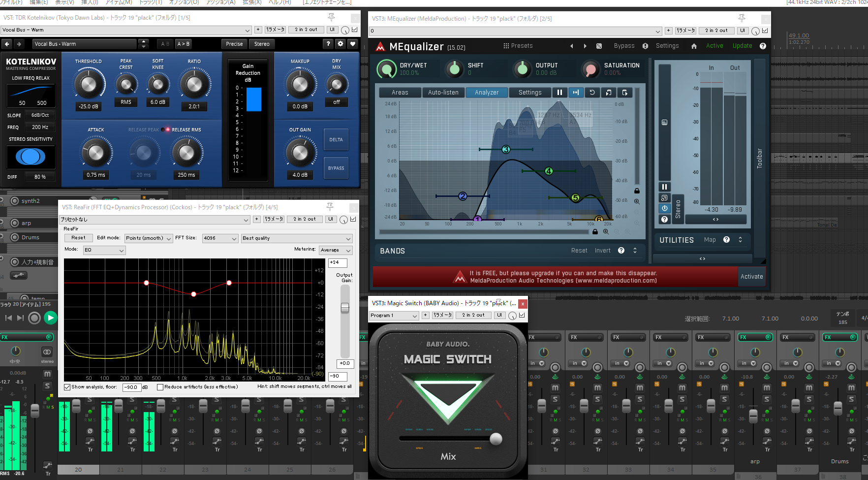Click A > B copy button in Kotelnikov
Viewport: 868px width, 480px height.
pyautogui.click(x=183, y=44)
